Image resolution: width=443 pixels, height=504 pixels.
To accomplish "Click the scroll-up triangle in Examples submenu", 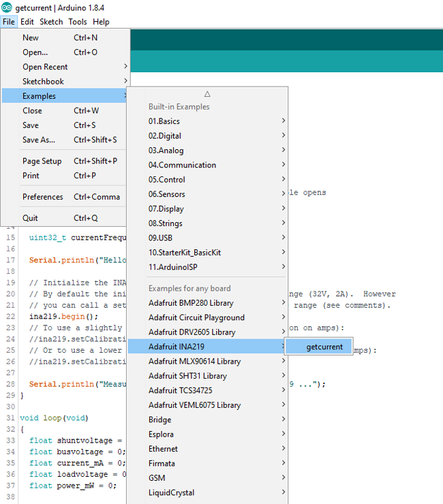I will (207, 94).
